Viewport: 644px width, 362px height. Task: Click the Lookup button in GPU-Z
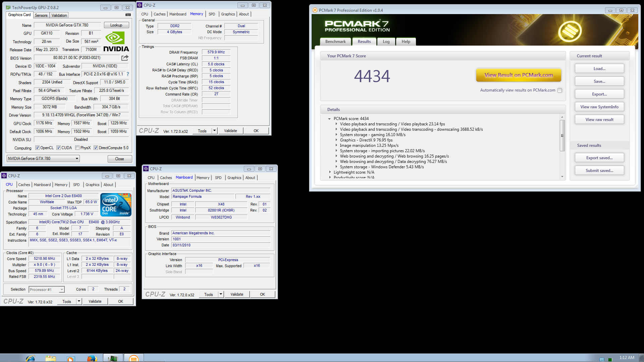click(116, 25)
